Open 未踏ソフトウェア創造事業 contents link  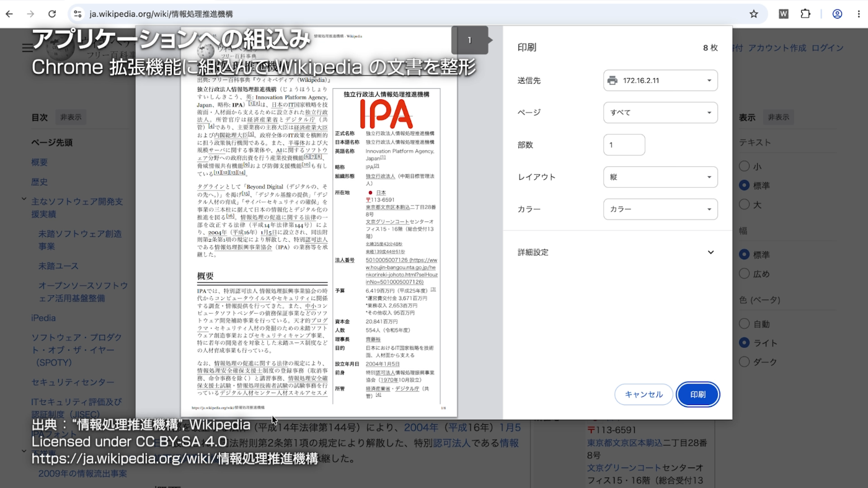[80, 240]
